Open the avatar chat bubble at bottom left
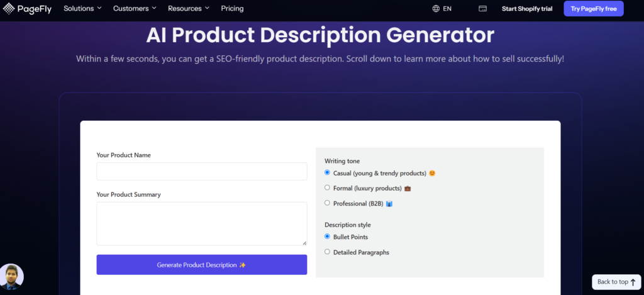The width and height of the screenshot is (644, 295). pos(11,277)
